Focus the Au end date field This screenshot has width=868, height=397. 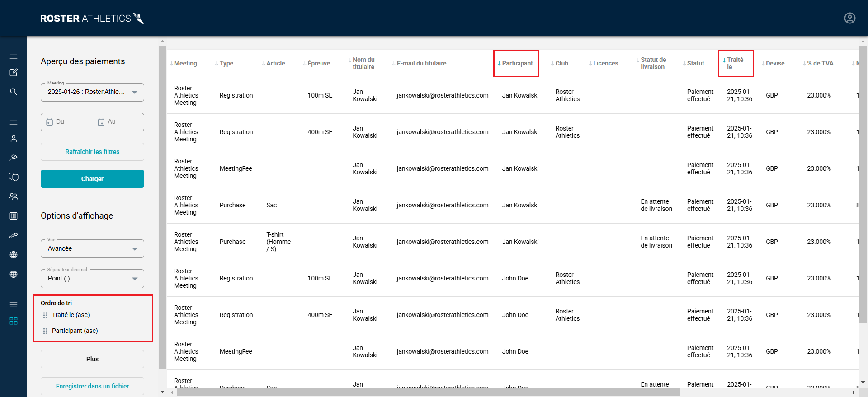point(118,122)
